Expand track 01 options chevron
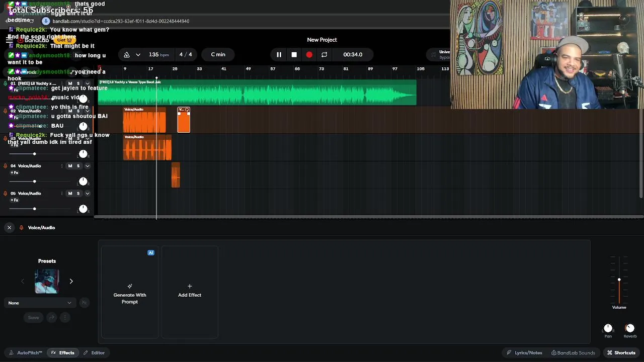The width and height of the screenshot is (644, 362). click(x=87, y=83)
